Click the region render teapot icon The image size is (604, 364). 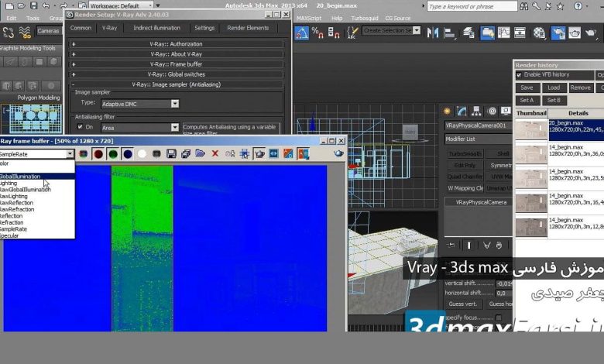tap(259, 154)
